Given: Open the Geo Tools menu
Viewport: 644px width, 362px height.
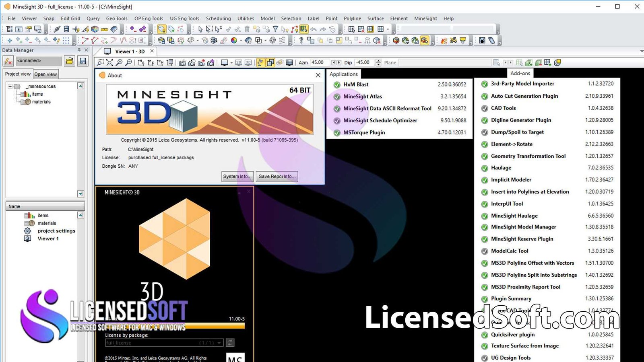Looking at the screenshot, I should (x=117, y=19).
